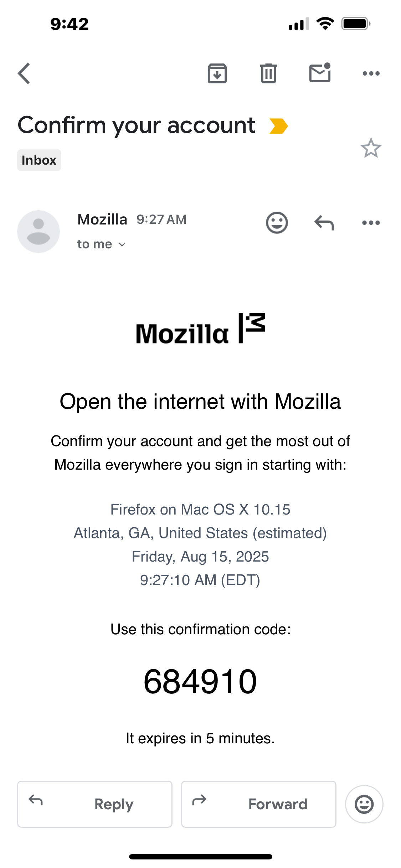Screen dimensions: 401x868
Task: Click the Forward button
Action: tap(259, 804)
